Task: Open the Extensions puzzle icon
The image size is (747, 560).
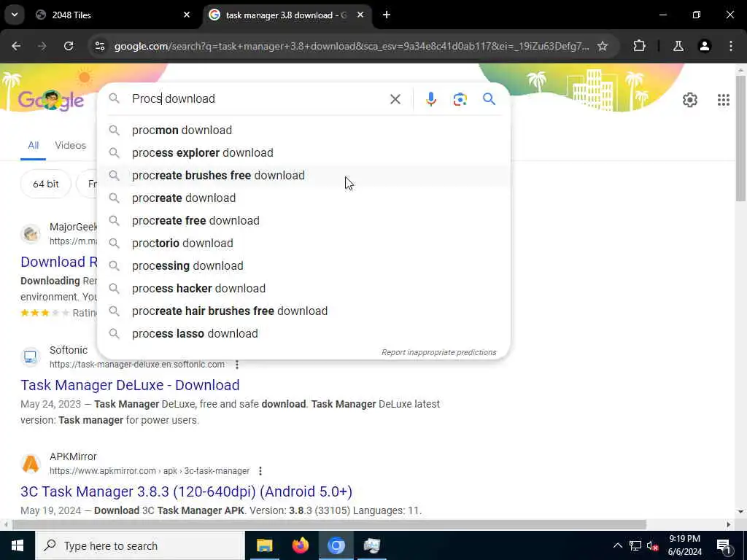Action: click(x=639, y=46)
